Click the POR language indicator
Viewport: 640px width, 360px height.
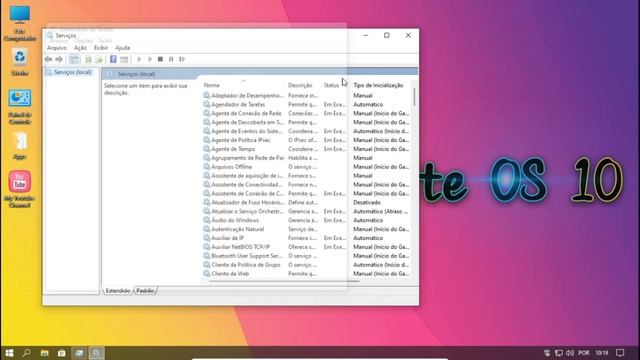tap(584, 353)
